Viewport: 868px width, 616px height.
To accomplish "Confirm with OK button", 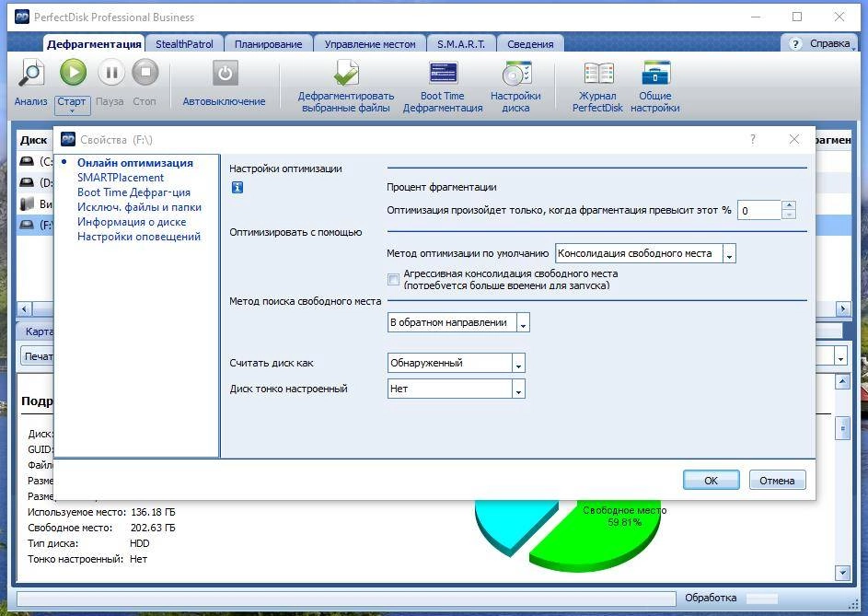I will pos(711,481).
